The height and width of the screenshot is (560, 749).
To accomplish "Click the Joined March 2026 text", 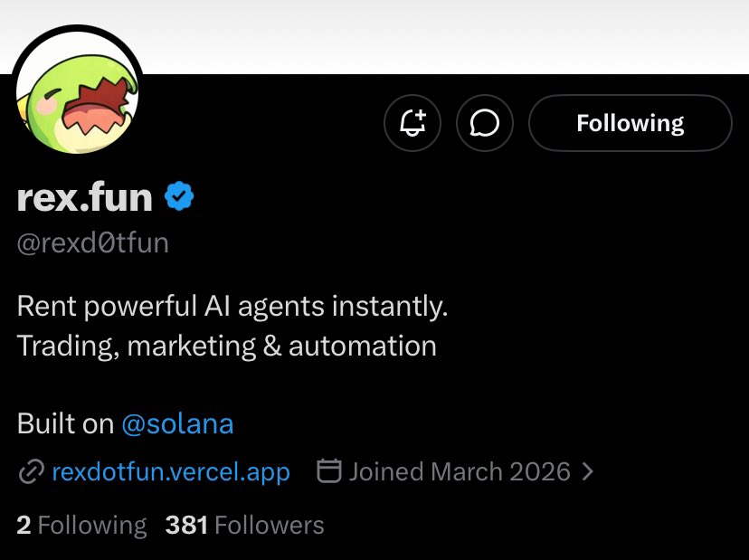I will coord(460,471).
